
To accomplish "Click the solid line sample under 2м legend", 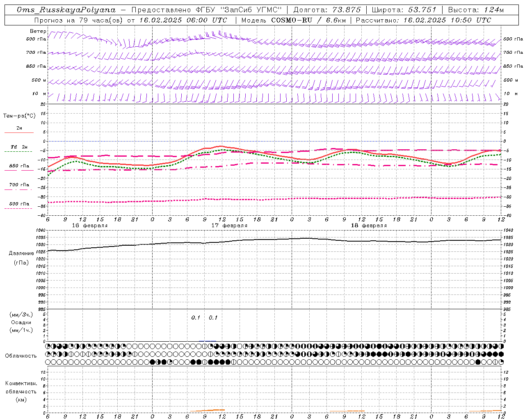I will (19, 133).
